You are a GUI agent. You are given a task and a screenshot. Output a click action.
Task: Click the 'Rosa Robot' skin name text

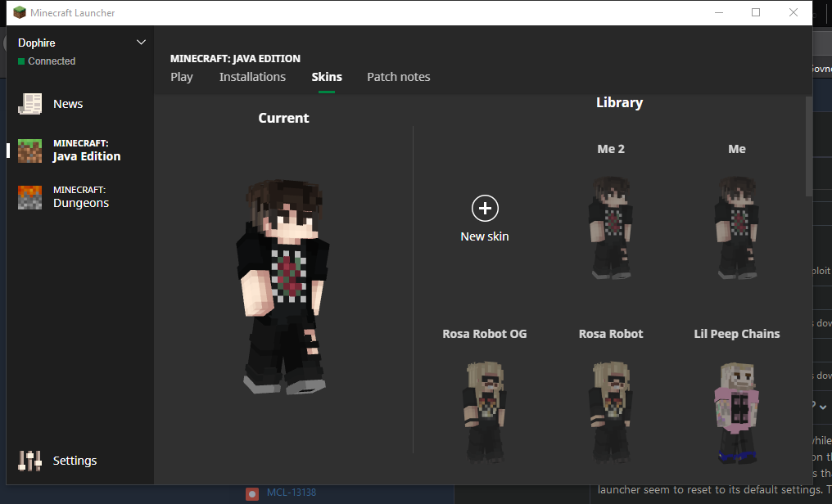tap(611, 334)
